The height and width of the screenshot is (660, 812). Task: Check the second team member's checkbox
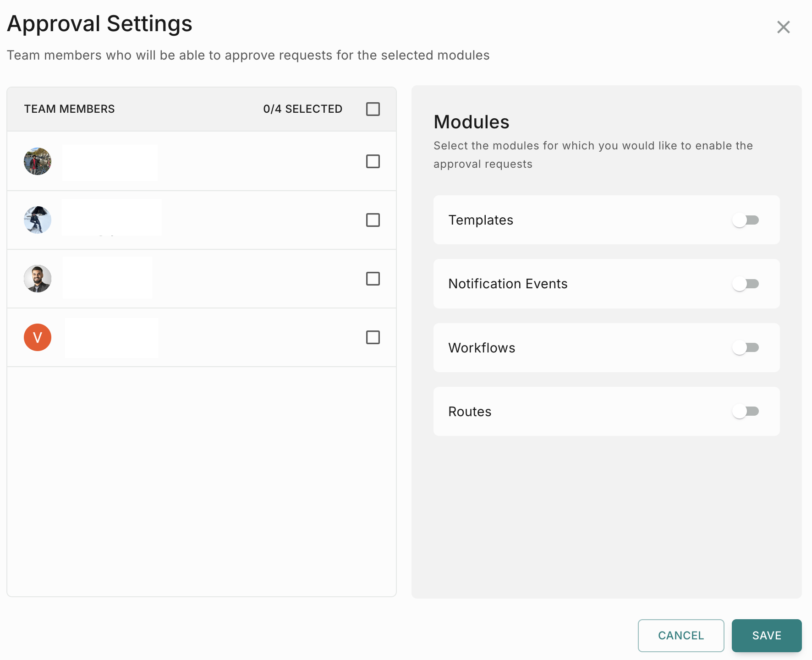[x=373, y=220]
